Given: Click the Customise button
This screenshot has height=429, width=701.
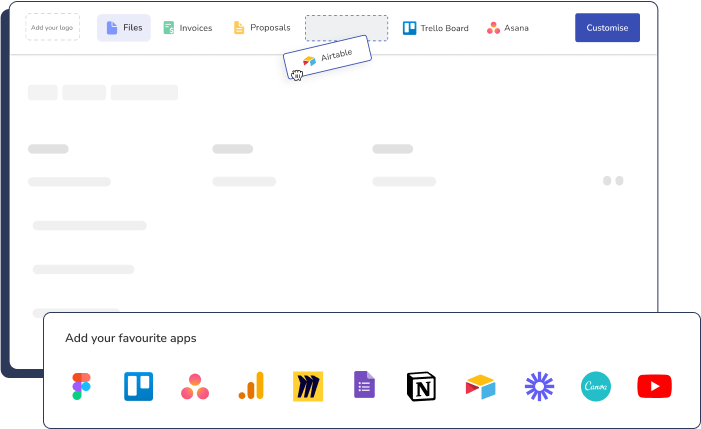Looking at the screenshot, I should point(607,28).
